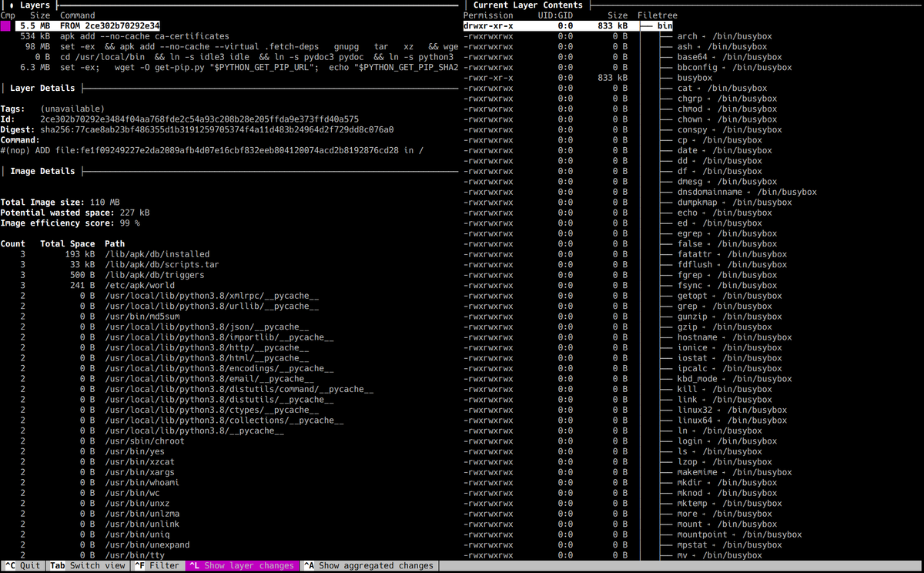924x573 pixels.
Task: Click the Permission column header
Action: (x=488, y=15)
